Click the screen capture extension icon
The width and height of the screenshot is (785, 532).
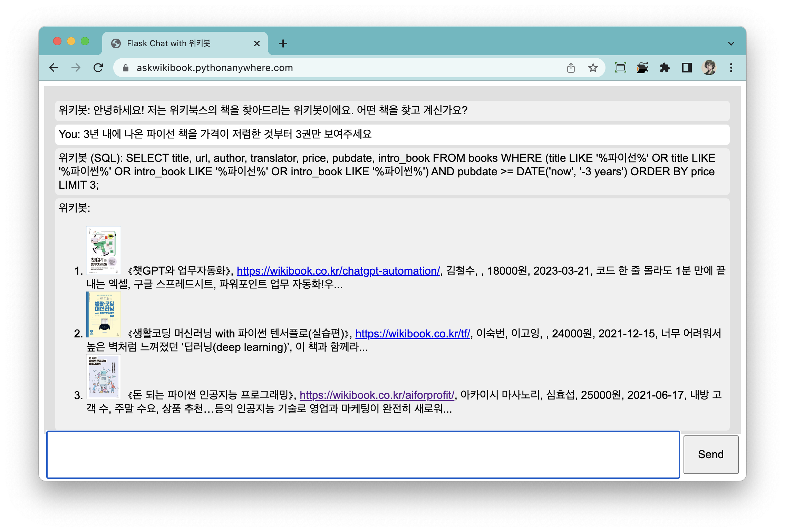620,68
